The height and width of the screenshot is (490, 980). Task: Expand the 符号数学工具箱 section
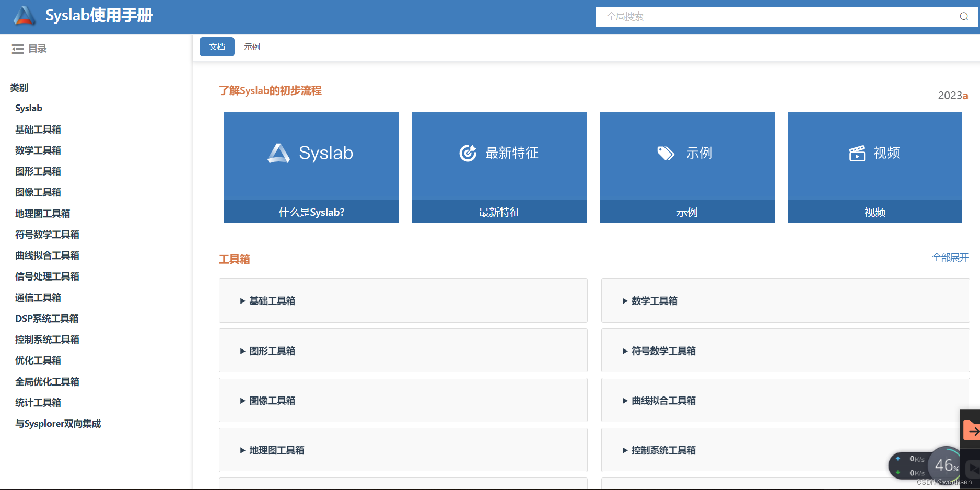pyautogui.click(x=785, y=351)
